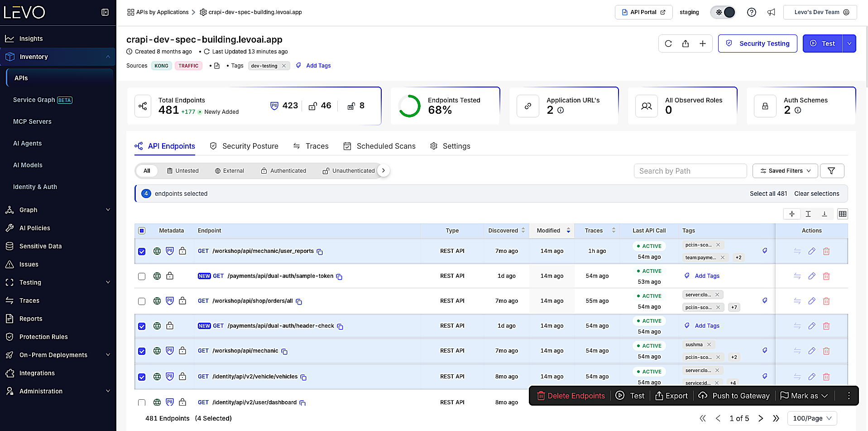The image size is (868, 431).
Task: Remove the dev-testing tag
Action: 284,66
